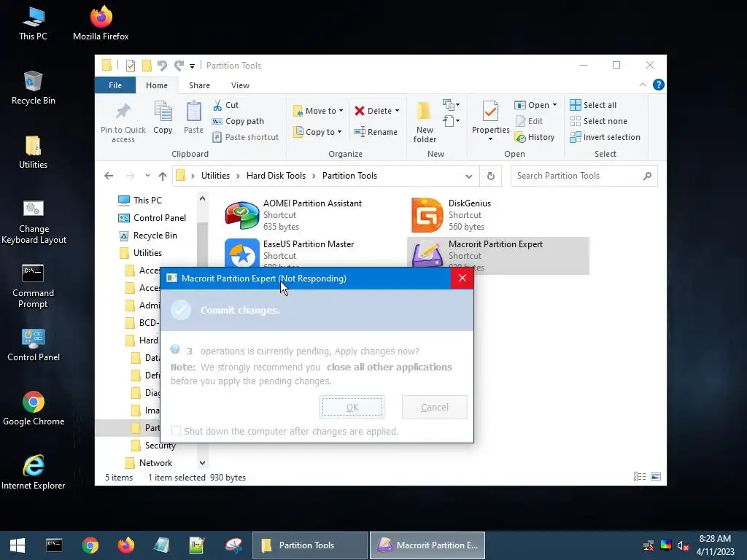Image resolution: width=747 pixels, height=560 pixels.
Task: Click the Properties checkmark icon
Action: [491, 112]
